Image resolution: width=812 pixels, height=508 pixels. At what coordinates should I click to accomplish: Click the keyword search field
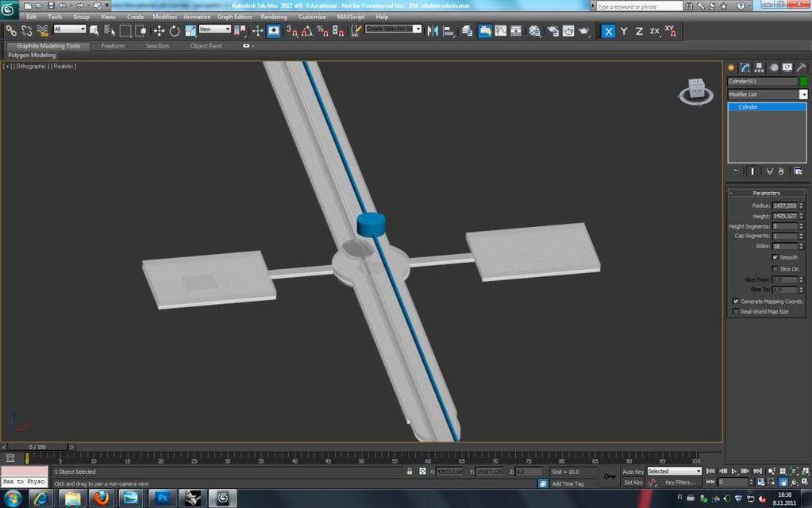tap(639, 6)
